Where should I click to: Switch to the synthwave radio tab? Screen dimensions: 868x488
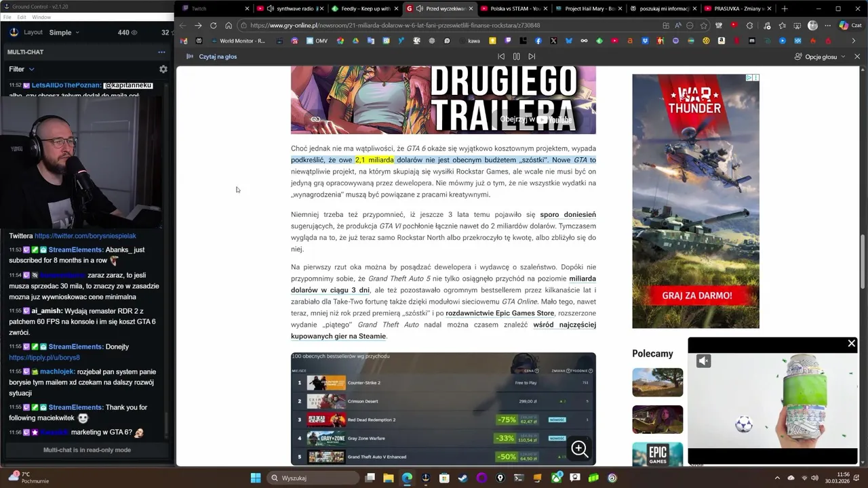click(x=290, y=9)
